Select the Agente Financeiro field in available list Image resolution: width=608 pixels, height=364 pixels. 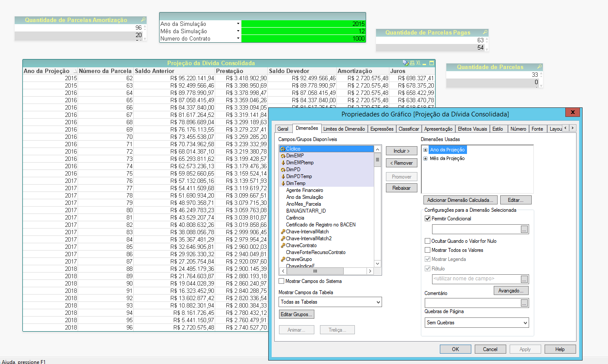[304, 190]
